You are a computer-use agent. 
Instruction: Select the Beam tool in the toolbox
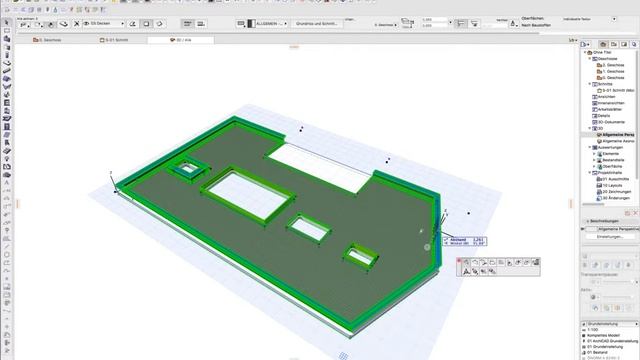pyautogui.click(x=7, y=71)
